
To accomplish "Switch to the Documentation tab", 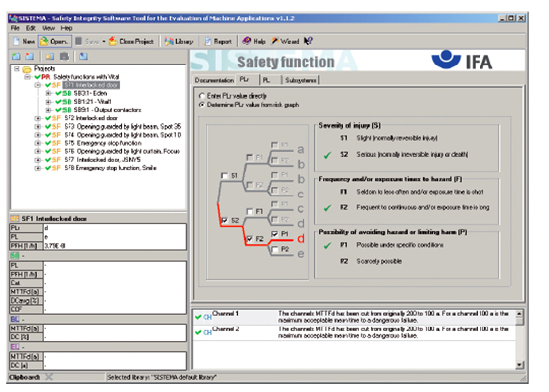I will click(x=213, y=80).
